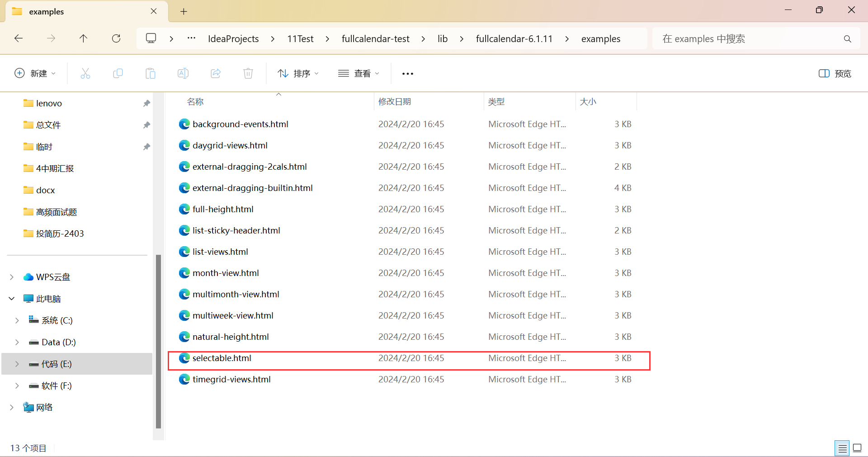
Task: Navigate to fullcalendar-test breadcrumb
Action: coord(375,39)
